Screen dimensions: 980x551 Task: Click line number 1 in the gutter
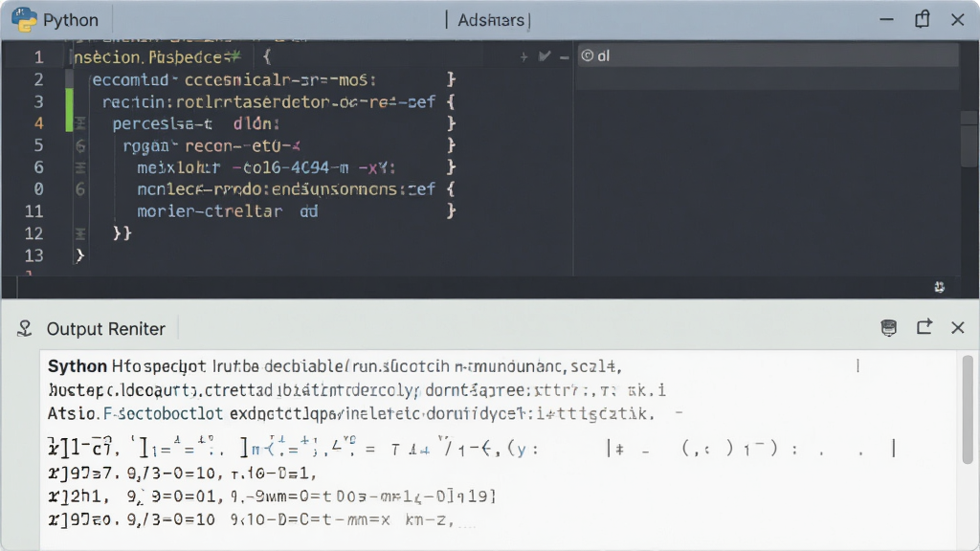point(38,57)
